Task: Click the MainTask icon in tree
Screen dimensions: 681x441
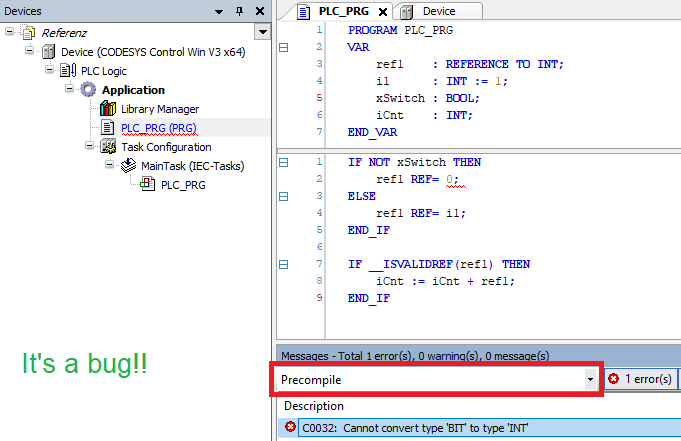Action: 129,166
